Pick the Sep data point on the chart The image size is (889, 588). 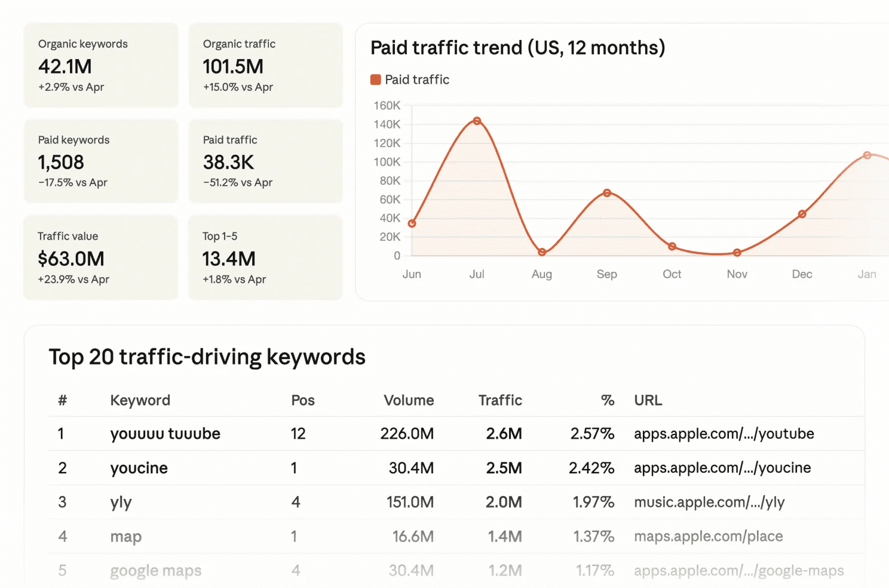pos(607,193)
